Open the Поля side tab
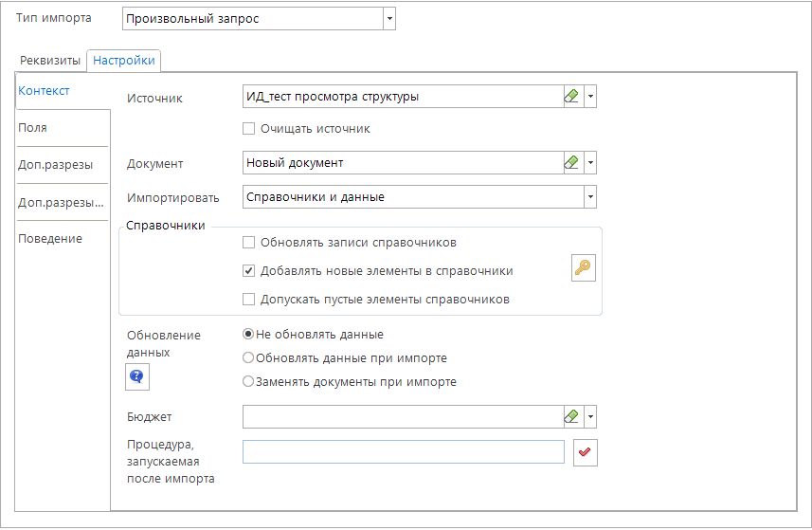 pyautogui.click(x=33, y=127)
